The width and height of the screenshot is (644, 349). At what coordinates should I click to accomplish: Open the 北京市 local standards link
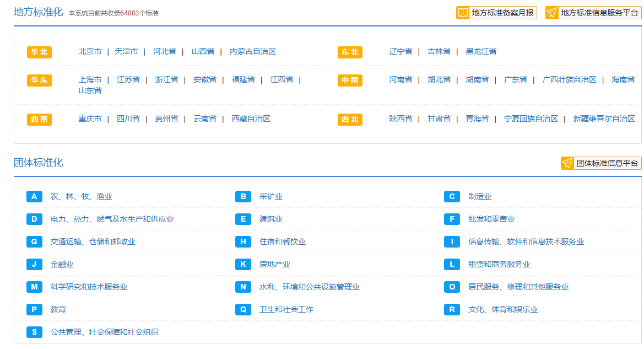click(x=90, y=52)
